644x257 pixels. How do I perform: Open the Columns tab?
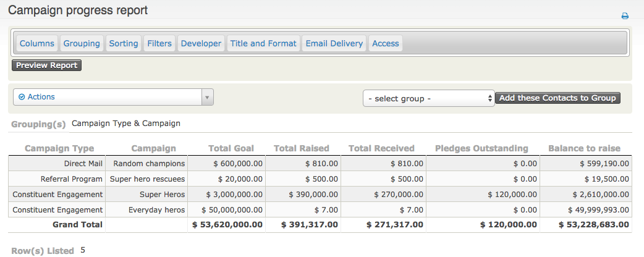[36, 44]
